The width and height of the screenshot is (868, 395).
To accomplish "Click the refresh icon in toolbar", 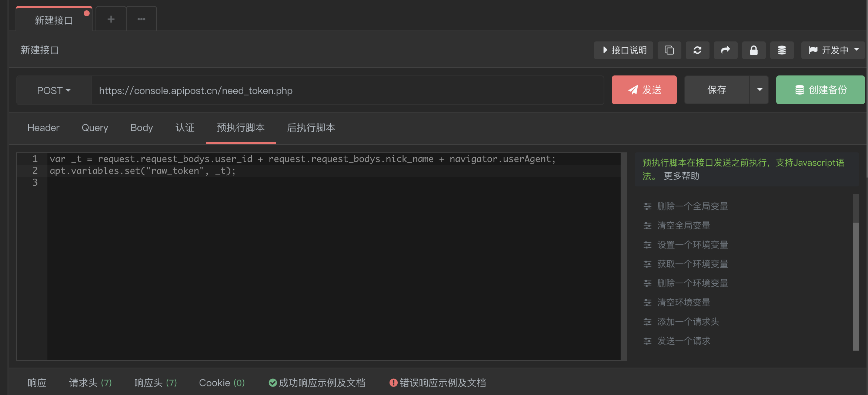I will coord(697,50).
